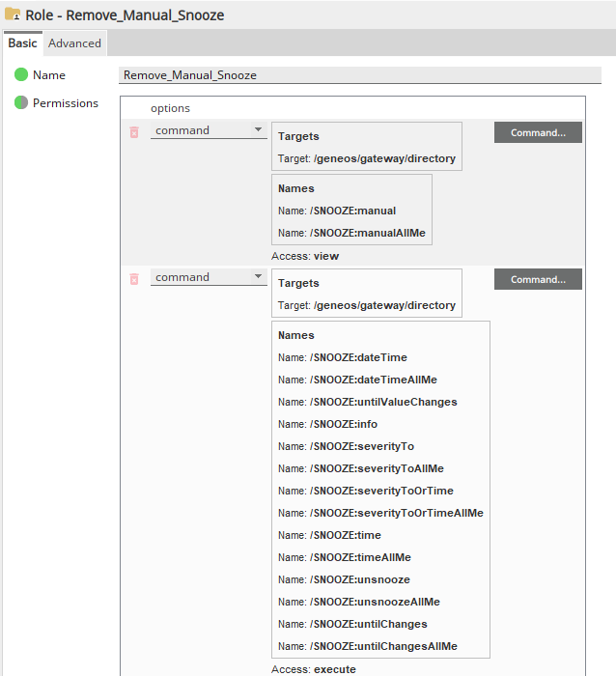Switch to the Advanced tab
Screen dimensions: 616x676
74,43
